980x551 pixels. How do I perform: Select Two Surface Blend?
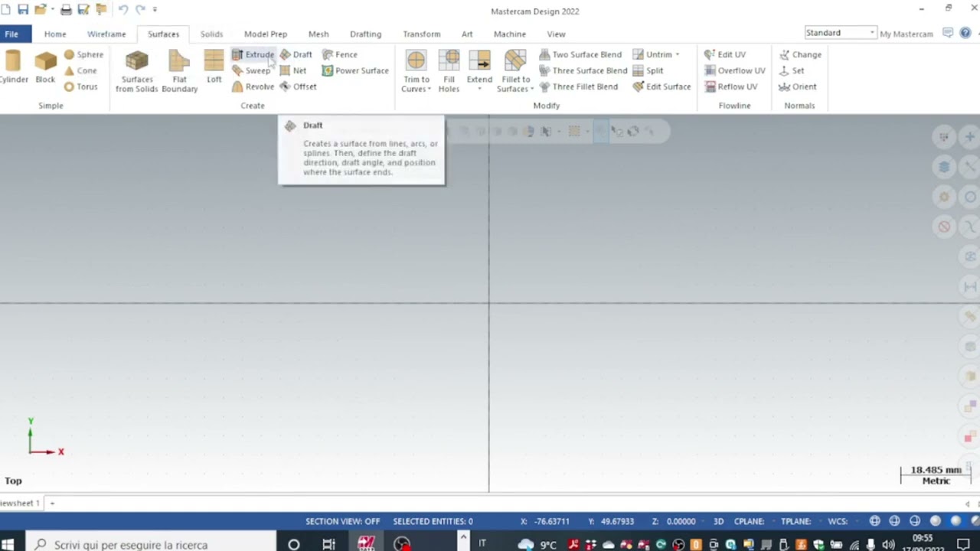coord(580,54)
